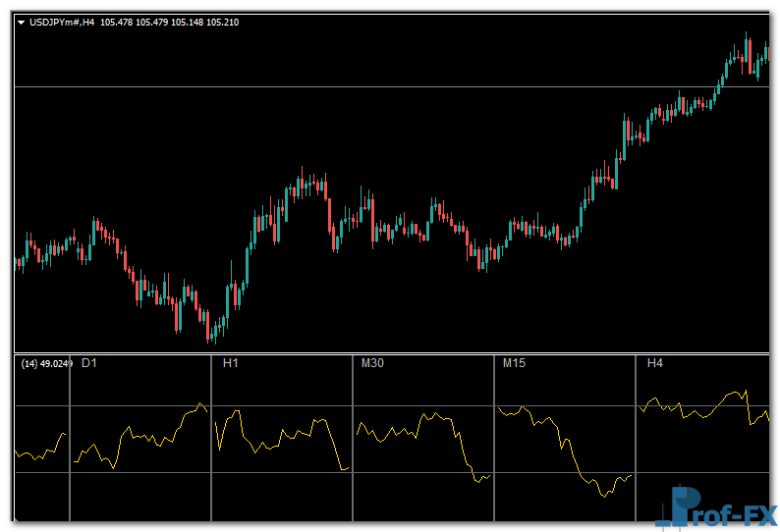Select the yellow RSI line in H1 panel
Screen dimensions: 780x532
(x=285, y=432)
